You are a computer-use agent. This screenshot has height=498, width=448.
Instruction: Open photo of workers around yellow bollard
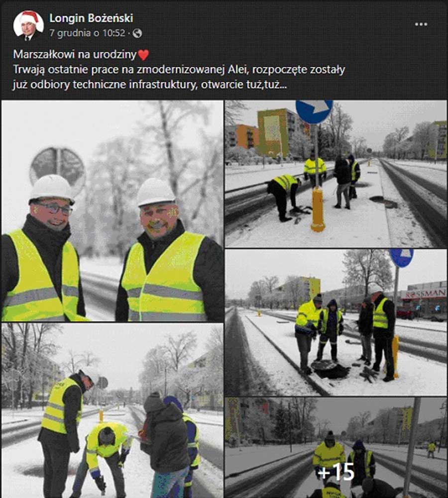336,174
